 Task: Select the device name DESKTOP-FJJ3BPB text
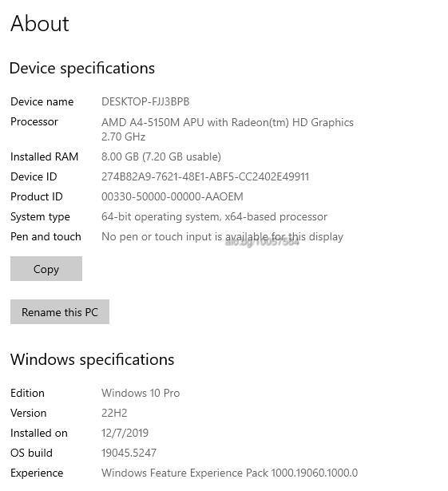point(145,101)
